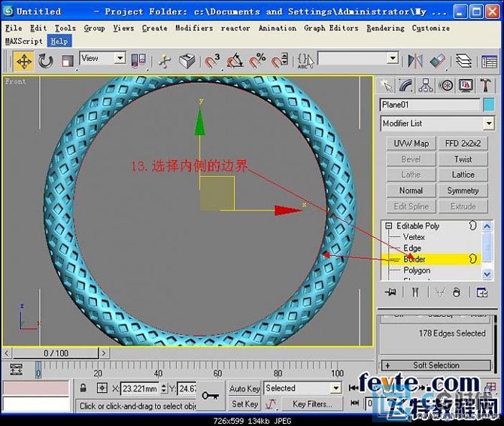The height and width of the screenshot is (426, 504).
Task: Click the Twist modifier button
Action: coord(463,159)
